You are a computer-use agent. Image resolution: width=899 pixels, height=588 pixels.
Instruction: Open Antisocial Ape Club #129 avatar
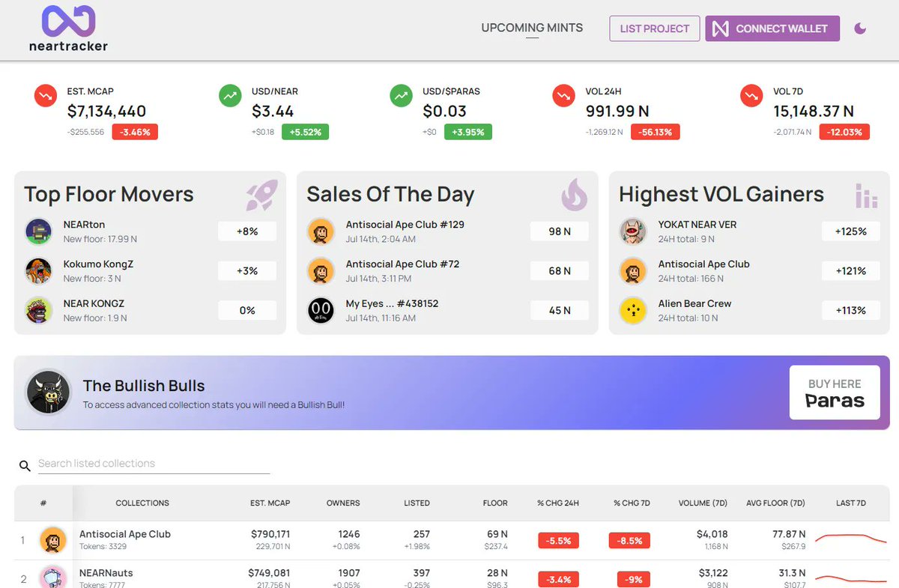pos(321,231)
